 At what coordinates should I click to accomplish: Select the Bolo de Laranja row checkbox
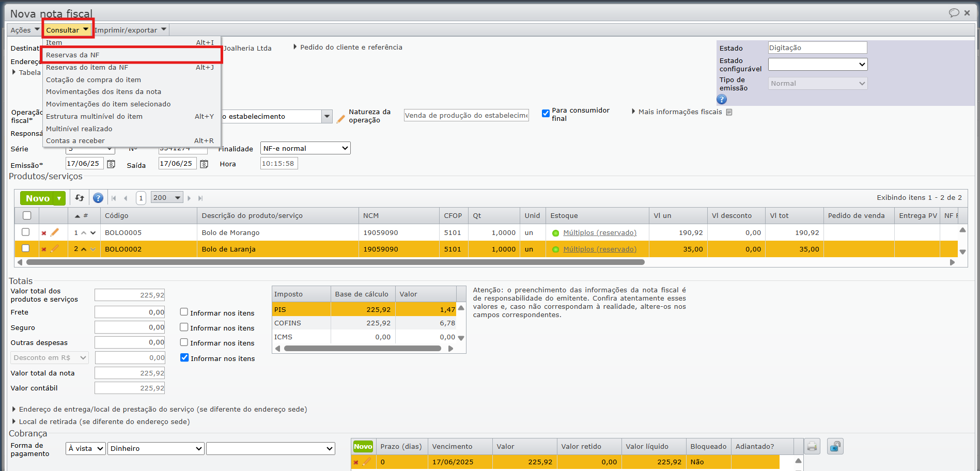click(26, 248)
